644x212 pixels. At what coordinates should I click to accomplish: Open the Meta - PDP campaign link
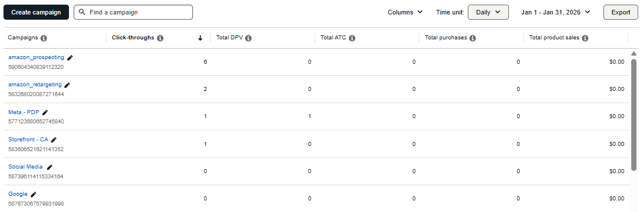[24, 112]
